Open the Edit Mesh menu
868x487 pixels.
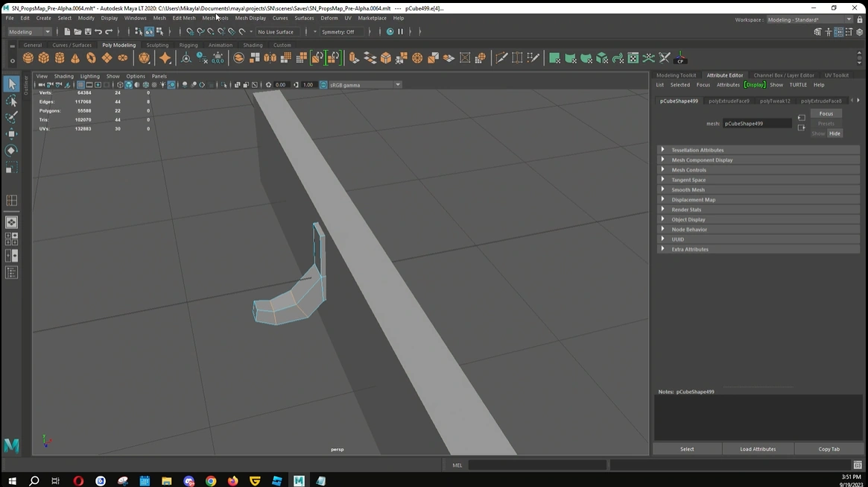184,18
